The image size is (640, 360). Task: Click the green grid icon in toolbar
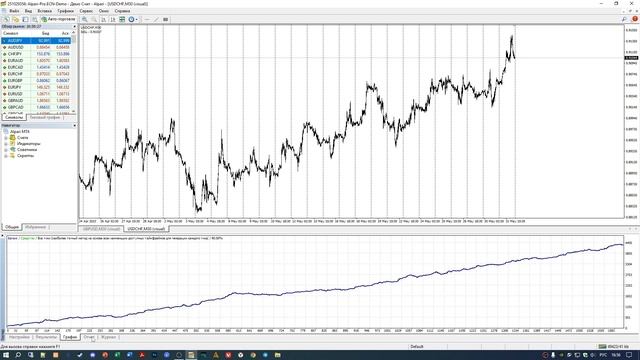pyautogui.click(x=122, y=19)
